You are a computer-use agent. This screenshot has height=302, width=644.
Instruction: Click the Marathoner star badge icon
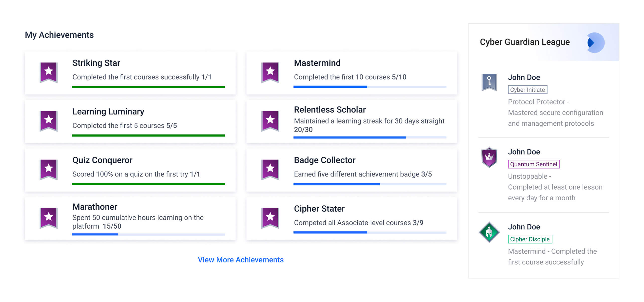click(49, 218)
